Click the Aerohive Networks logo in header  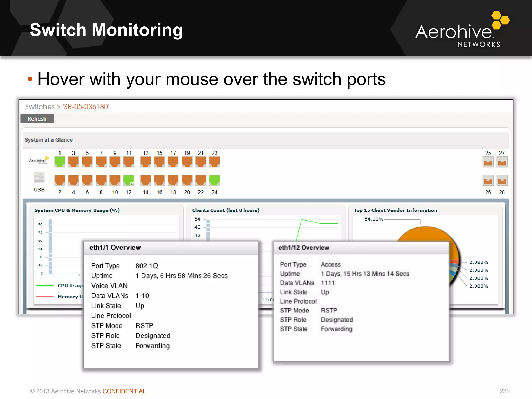[462, 29]
